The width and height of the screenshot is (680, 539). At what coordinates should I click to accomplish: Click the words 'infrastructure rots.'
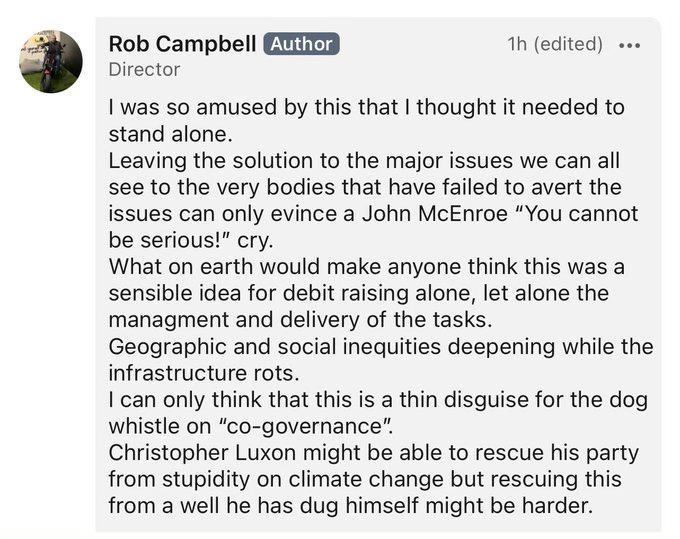pyautogui.click(x=208, y=372)
